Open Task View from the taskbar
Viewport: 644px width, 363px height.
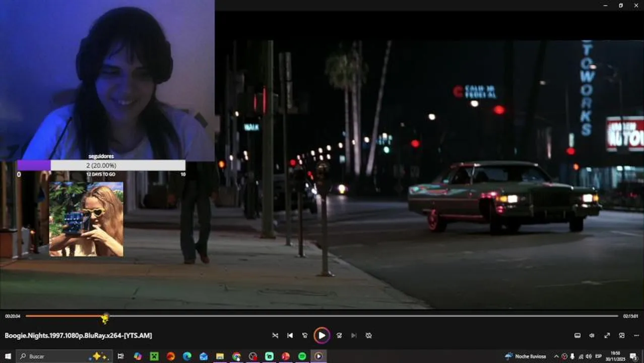coord(120,356)
